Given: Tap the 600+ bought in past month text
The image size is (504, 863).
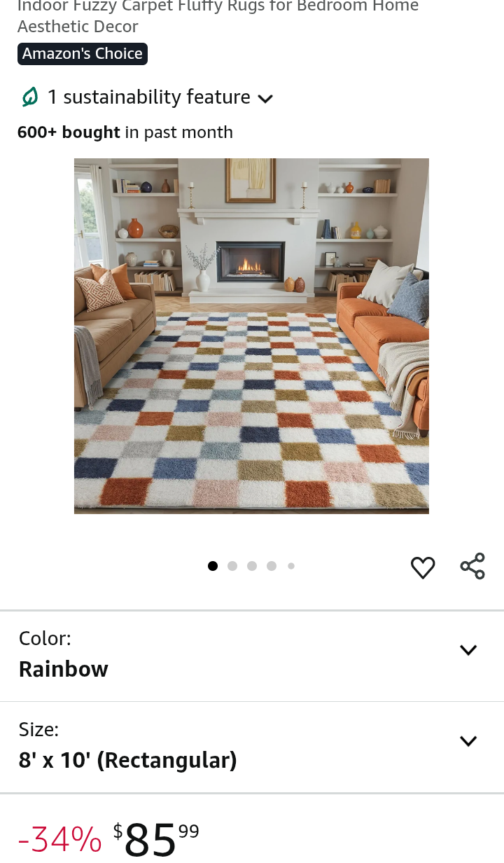Looking at the screenshot, I should click(x=125, y=132).
